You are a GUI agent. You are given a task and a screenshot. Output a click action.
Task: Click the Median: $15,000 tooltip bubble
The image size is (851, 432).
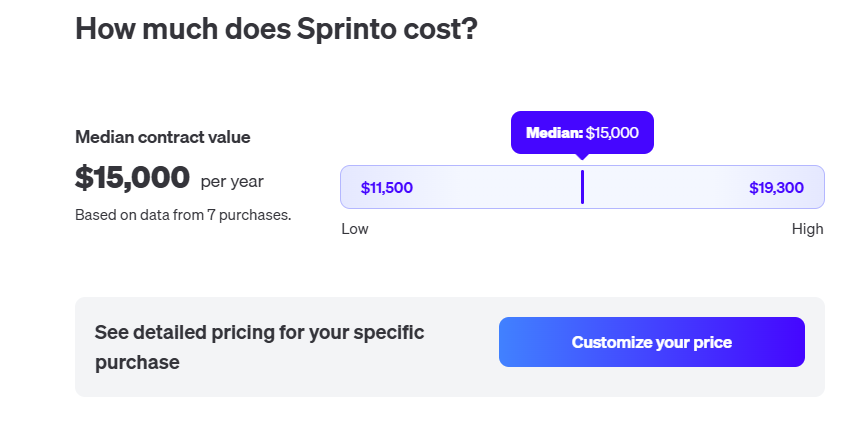[x=582, y=132]
